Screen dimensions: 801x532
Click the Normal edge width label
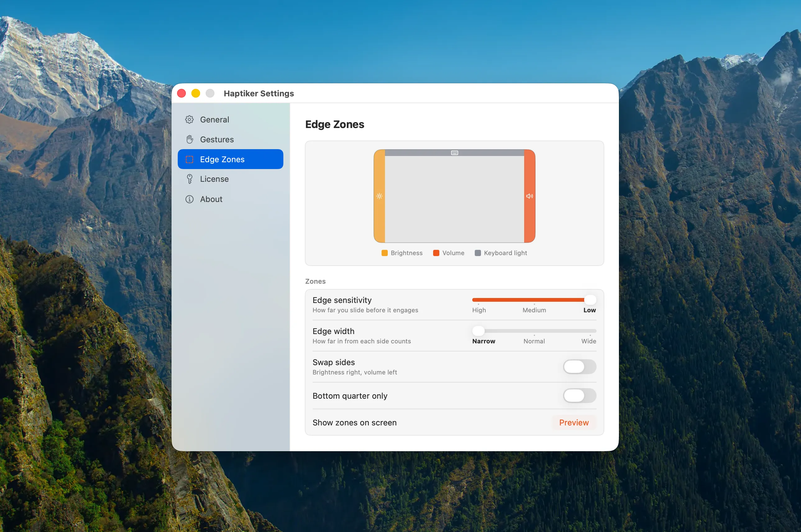point(534,341)
